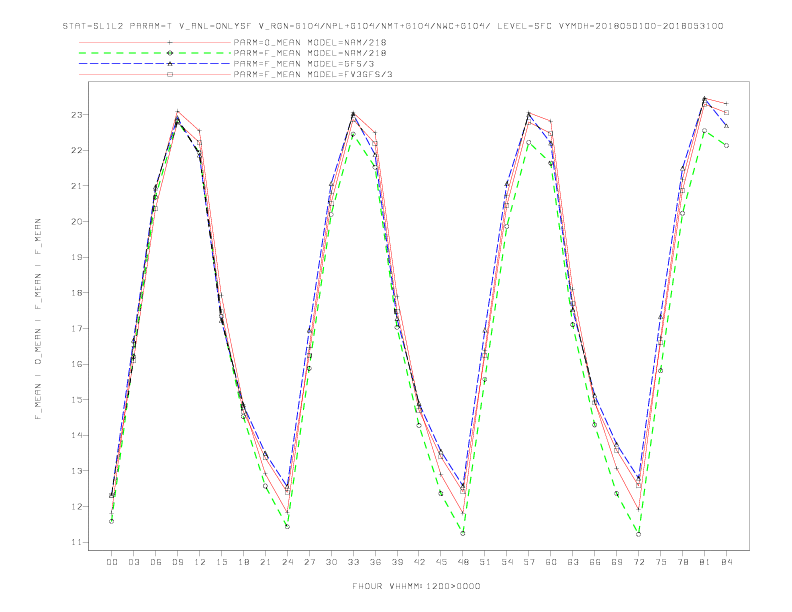Screen dimensions: 792x612
Task: Click x-axis tick label 84
Action: (727, 562)
